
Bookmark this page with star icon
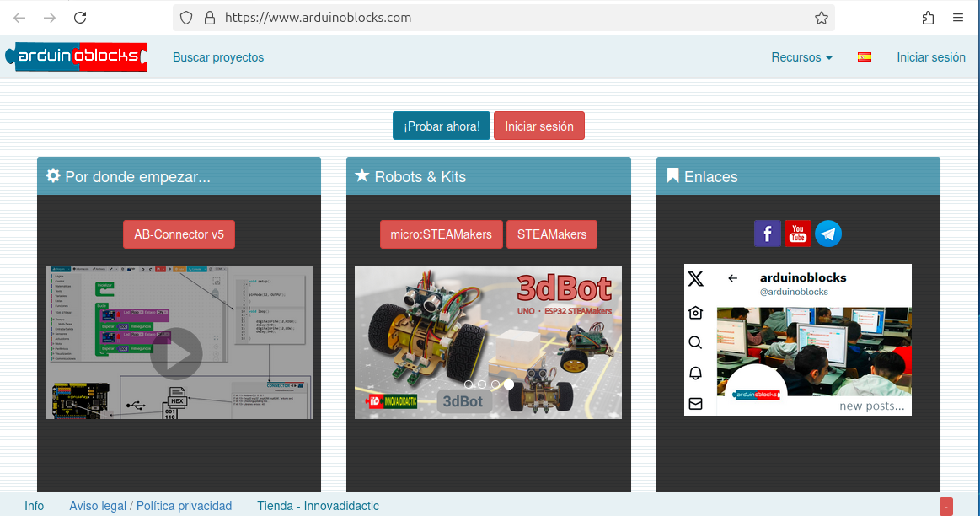[x=822, y=18]
